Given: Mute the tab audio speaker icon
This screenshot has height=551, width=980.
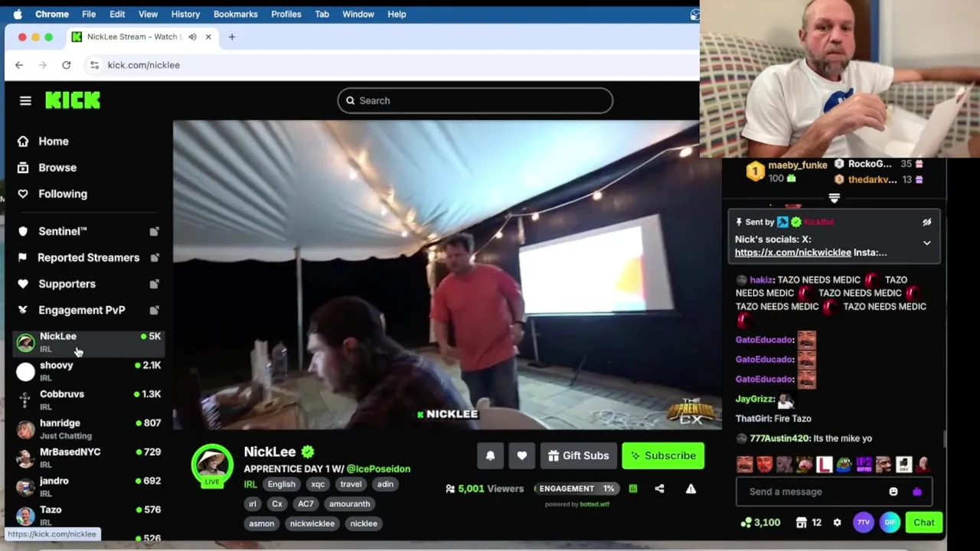Looking at the screenshot, I should point(192,37).
